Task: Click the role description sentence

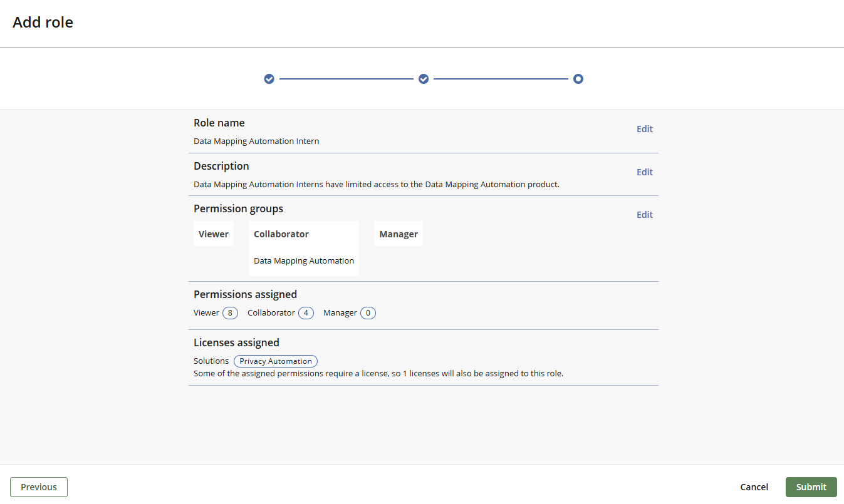Action: (x=376, y=185)
